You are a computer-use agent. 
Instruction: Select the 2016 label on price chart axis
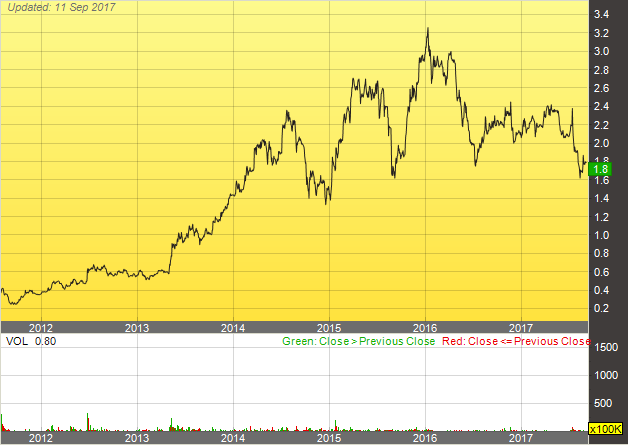[x=425, y=328]
